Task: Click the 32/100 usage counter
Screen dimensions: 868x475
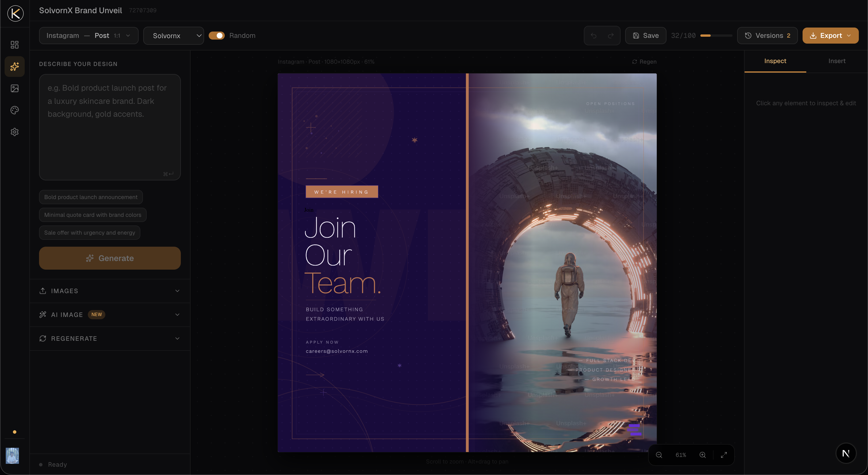Action: 683,36
